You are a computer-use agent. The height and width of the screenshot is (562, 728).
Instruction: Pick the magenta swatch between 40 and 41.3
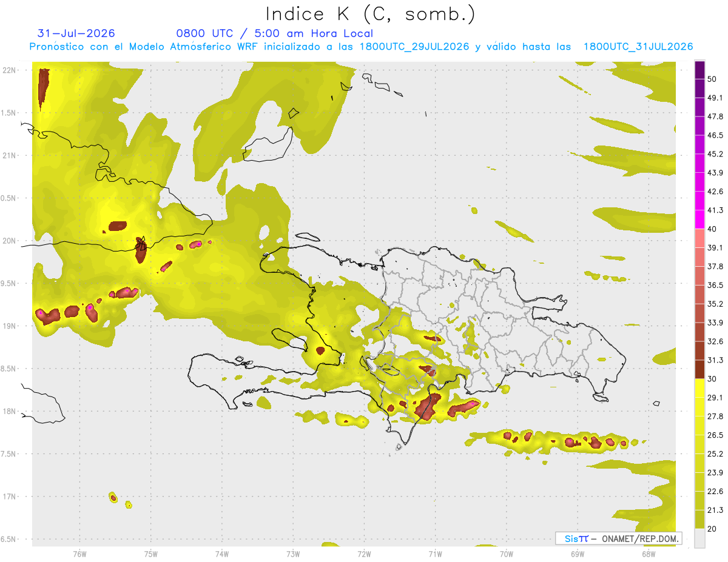click(699, 219)
